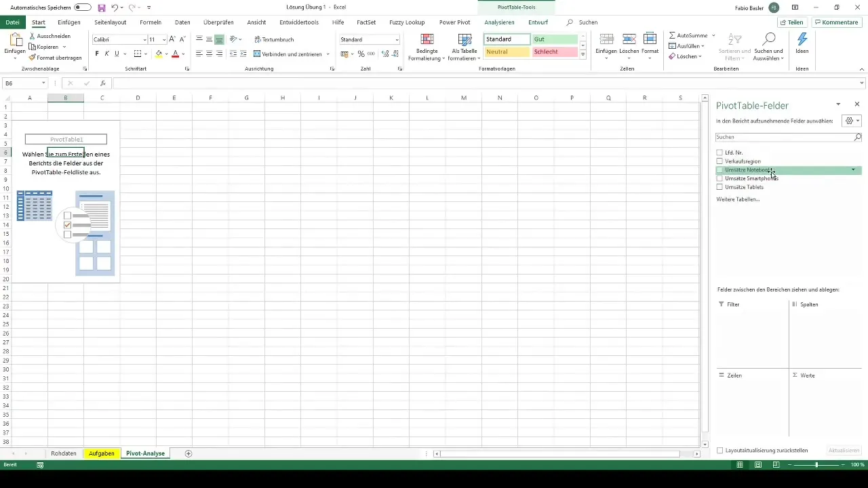868x488 pixels.
Task: Open font name Calibri dropdown
Action: (x=144, y=40)
